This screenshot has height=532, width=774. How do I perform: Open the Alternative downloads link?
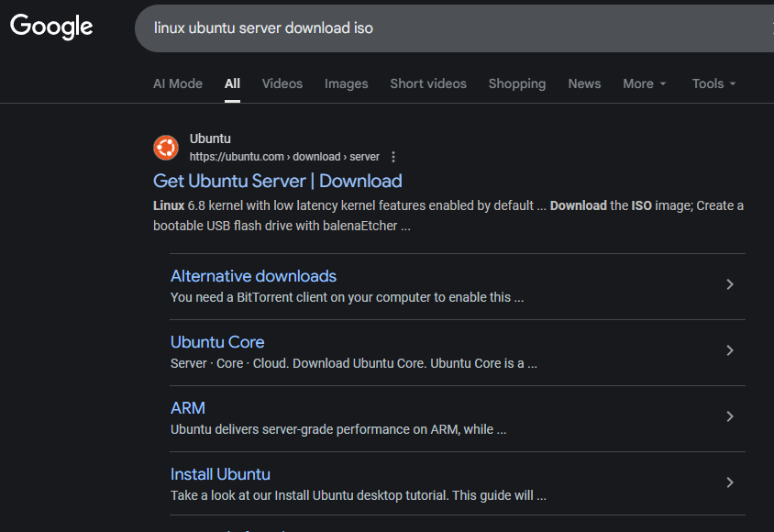pyautogui.click(x=253, y=276)
